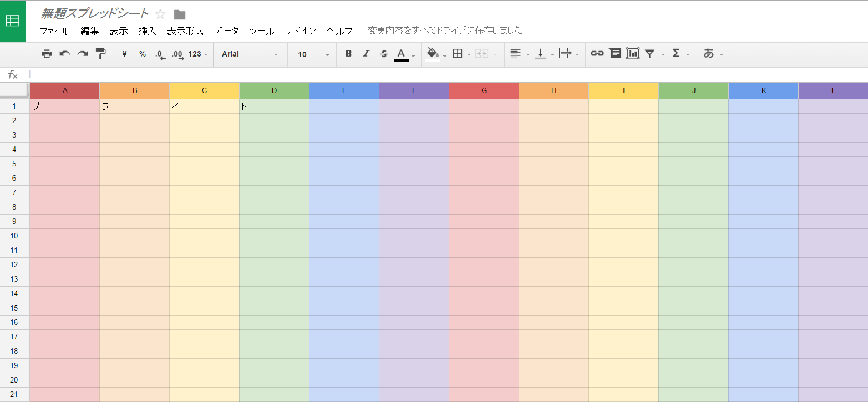This screenshot has height=402, width=868.
Task: Open the Arial font dropdown
Action: click(250, 54)
